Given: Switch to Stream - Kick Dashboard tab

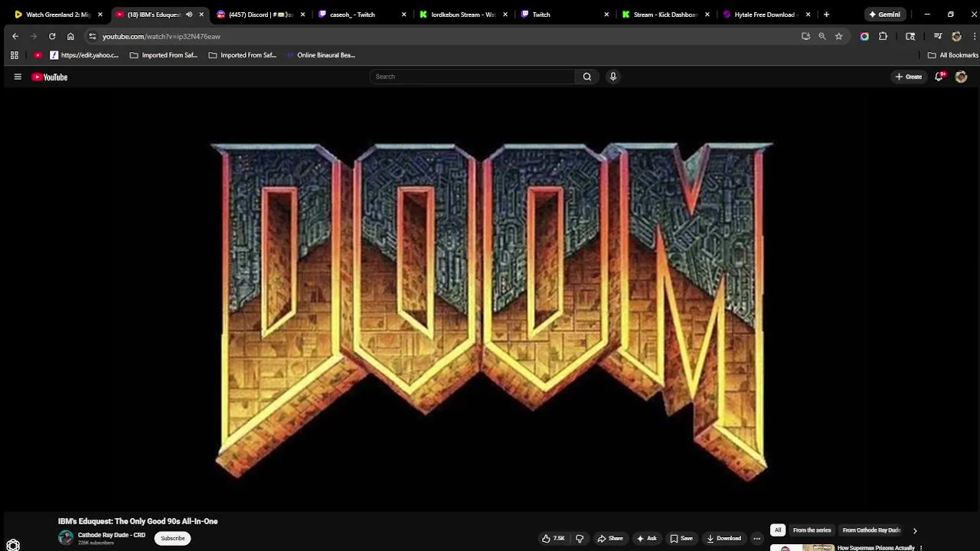Looking at the screenshot, I should click(x=665, y=15).
